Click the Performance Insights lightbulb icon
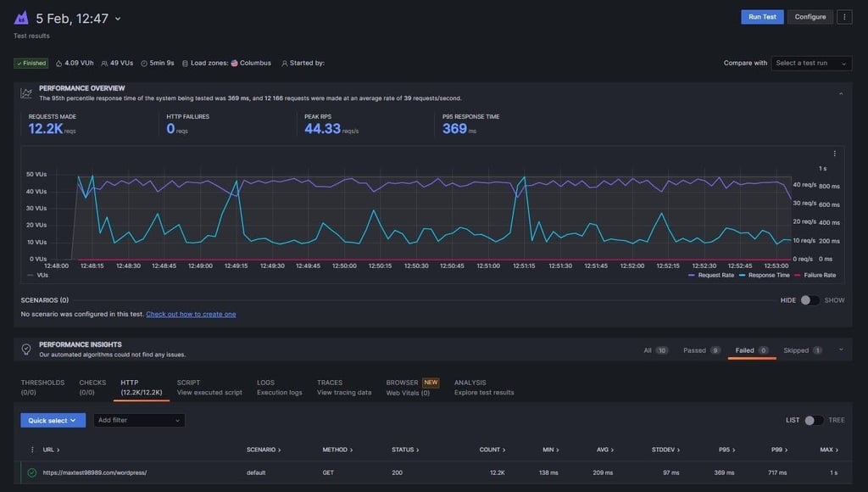 pos(26,349)
